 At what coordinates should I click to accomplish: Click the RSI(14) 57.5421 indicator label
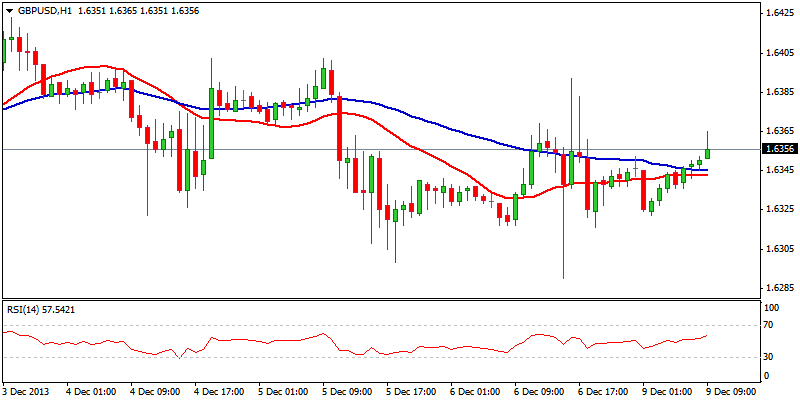[41, 310]
